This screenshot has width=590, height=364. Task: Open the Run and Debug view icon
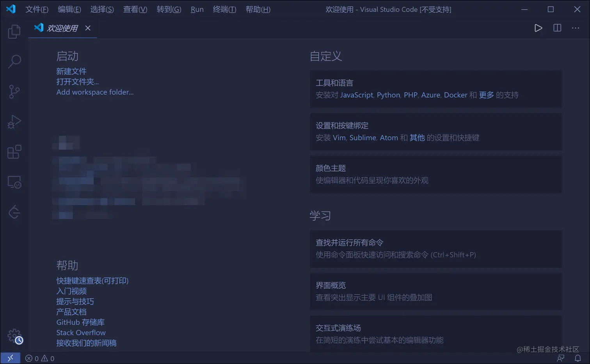(x=14, y=122)
